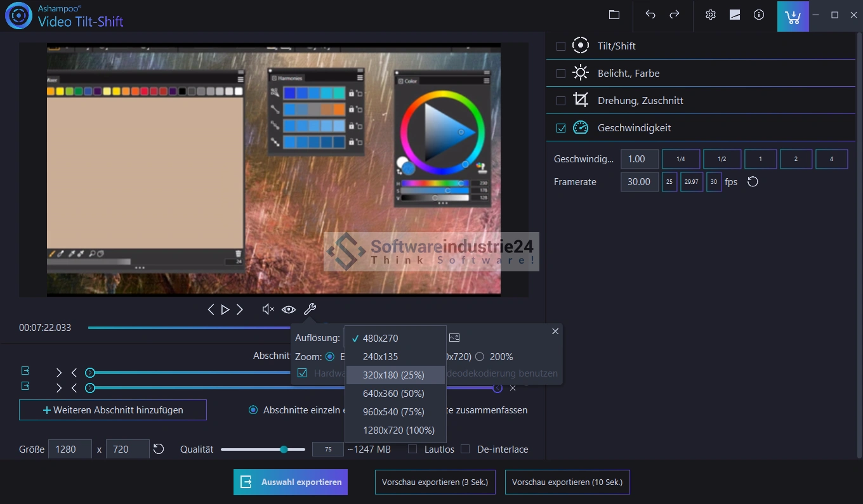
Task: Click the Framerate input field
Action: [x=639, y=182]
